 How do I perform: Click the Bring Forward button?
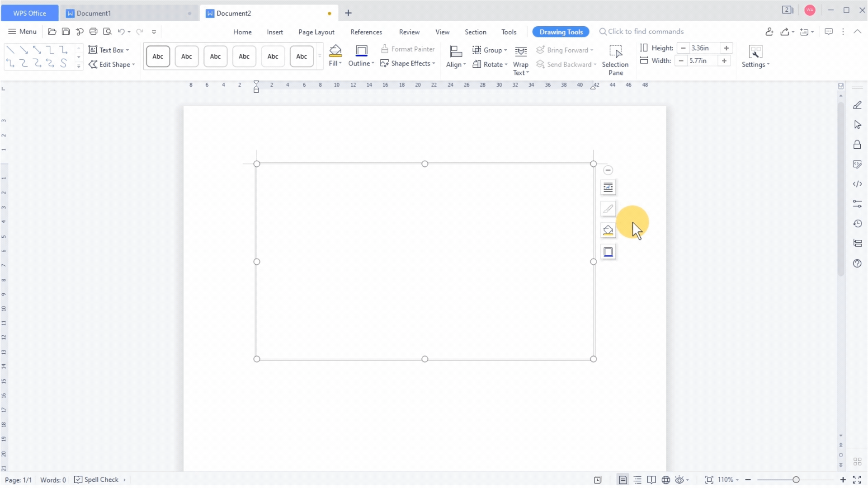566,50
